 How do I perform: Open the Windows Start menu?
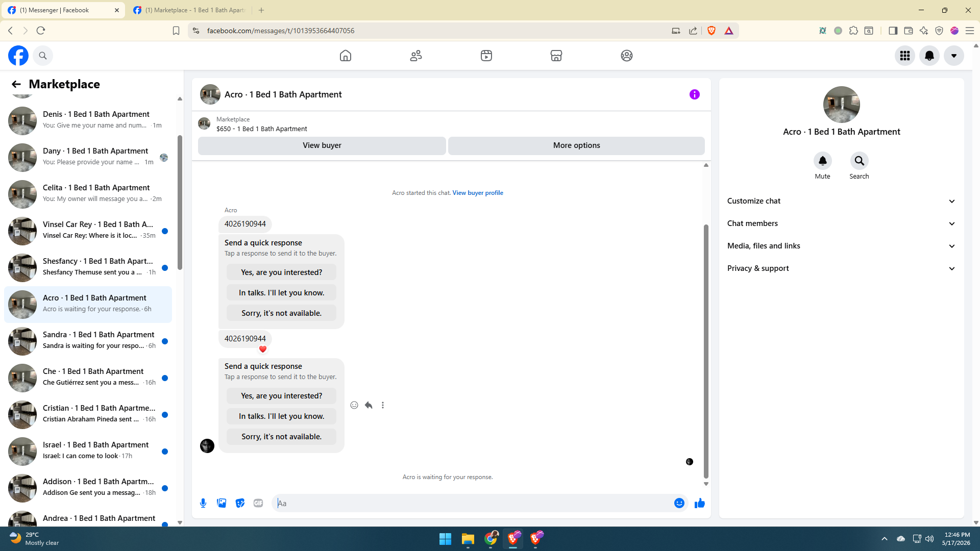[445, 539]
